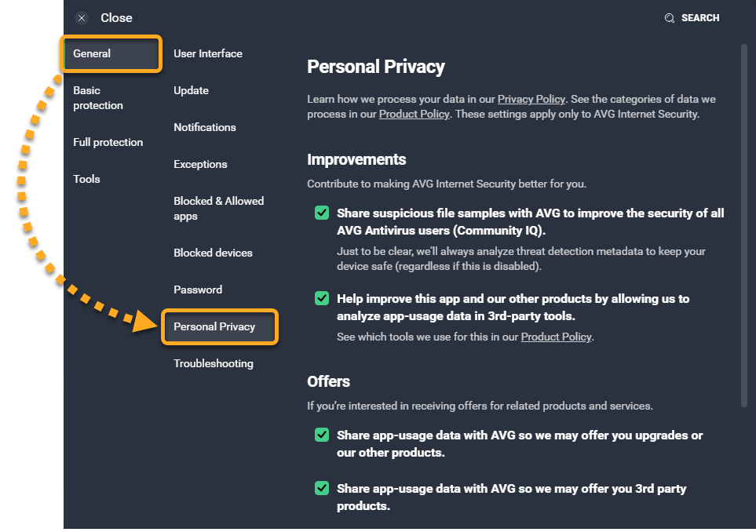Uncheck the share suspicious file samples checkbox

pyautogui.click(x=322, y=213)
